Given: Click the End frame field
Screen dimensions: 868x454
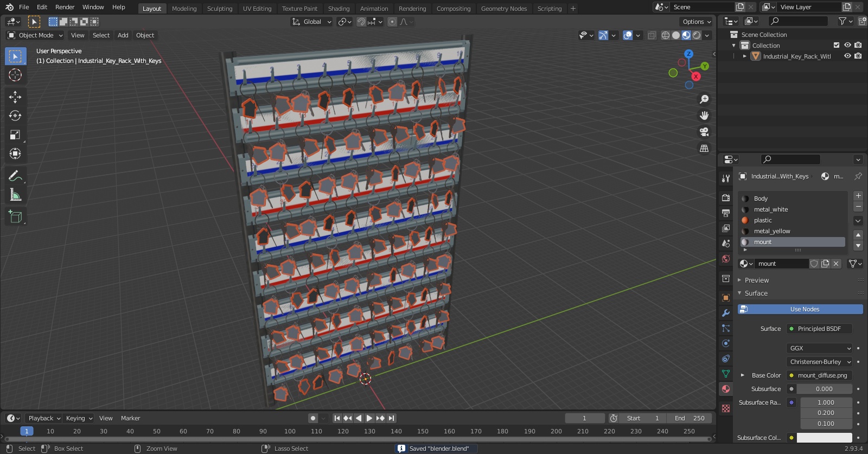Looking at the screenshot, I should click(x=690, y=418).
